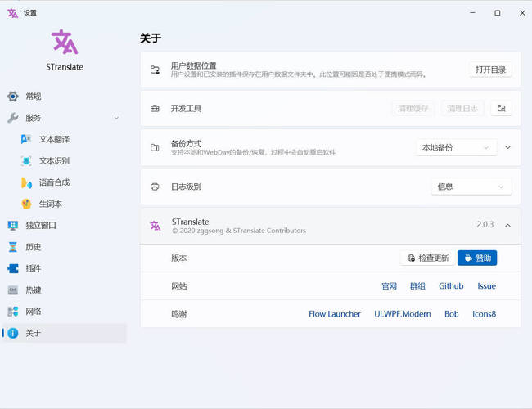Viewport: 532px width, 409px height.
Task: Open 插件 plugins page
Action: 33,268
